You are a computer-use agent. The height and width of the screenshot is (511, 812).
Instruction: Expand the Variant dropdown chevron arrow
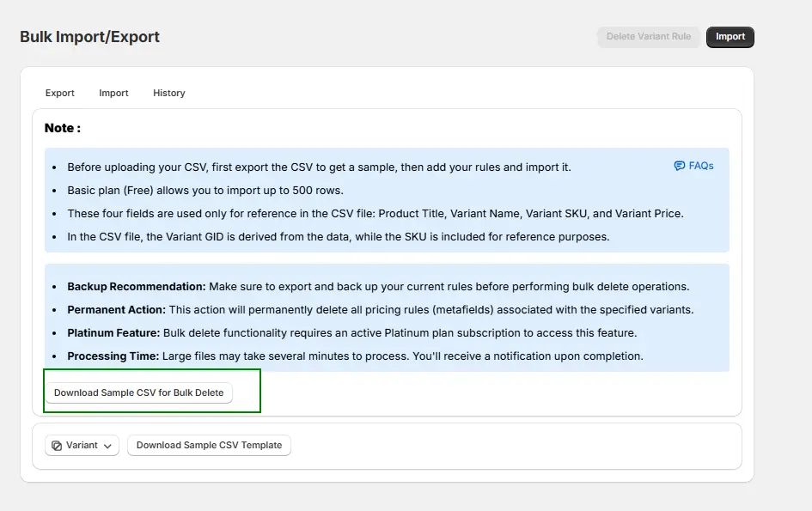(x=107, y=446)
